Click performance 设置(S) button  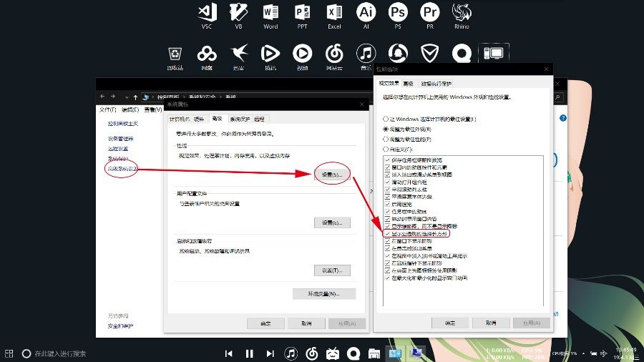coord(332,175)
